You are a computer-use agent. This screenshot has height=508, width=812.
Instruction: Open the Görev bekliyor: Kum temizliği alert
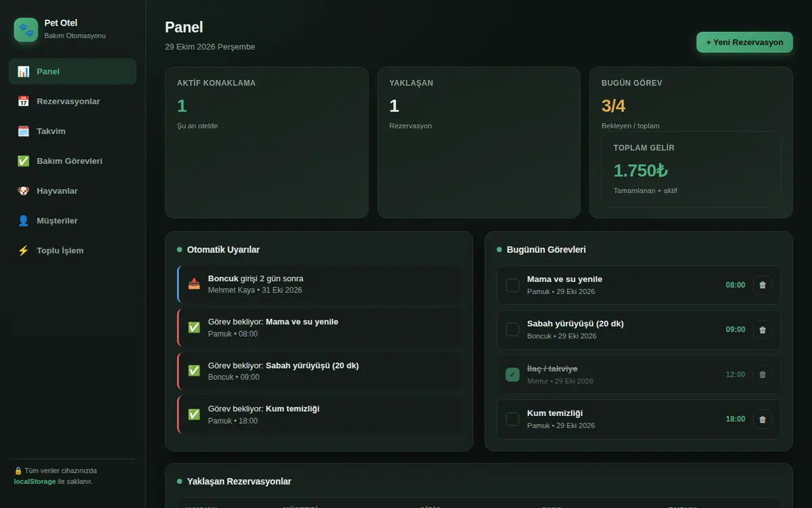pos(319,414)
